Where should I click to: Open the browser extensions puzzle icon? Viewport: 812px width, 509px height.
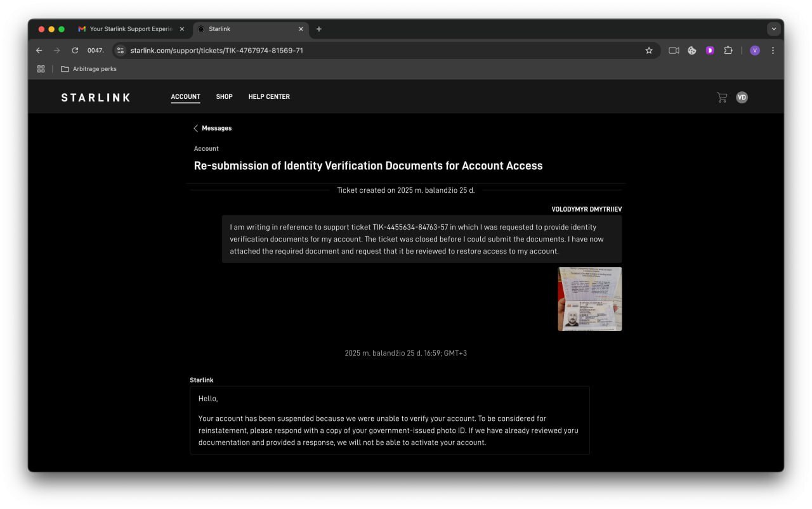click(x=728, y=51)
